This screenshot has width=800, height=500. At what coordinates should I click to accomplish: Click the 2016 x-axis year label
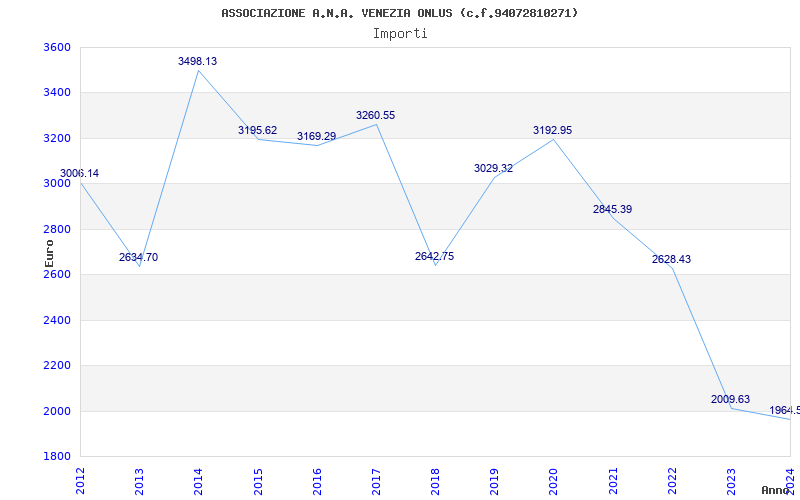tap(317, 481)
